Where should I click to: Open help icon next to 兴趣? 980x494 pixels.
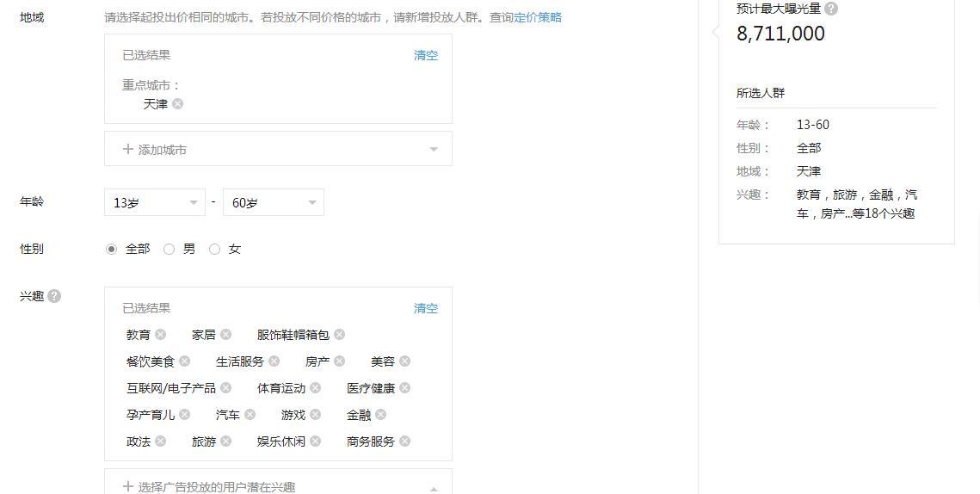click(x=54, y=296)
